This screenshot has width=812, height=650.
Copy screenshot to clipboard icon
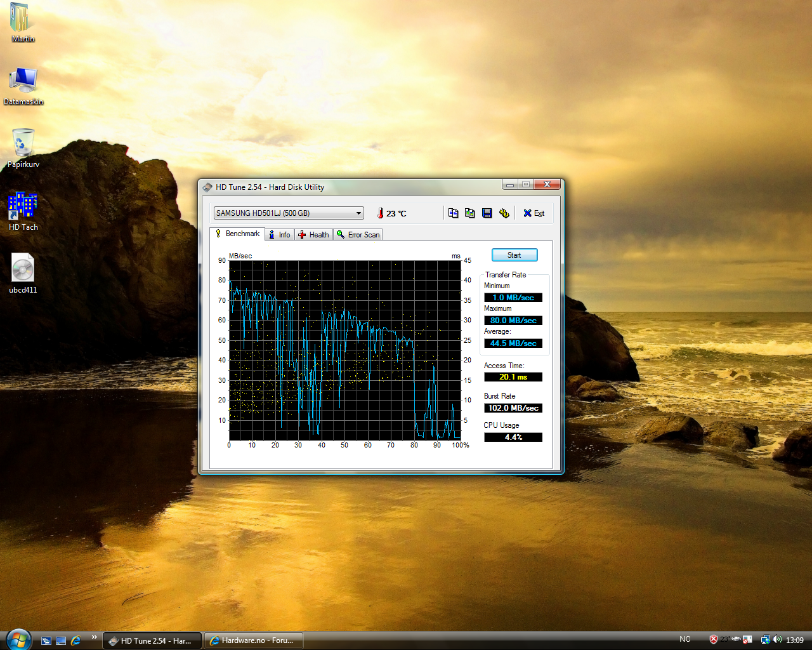pyautogui.click(x=469, y=213)
